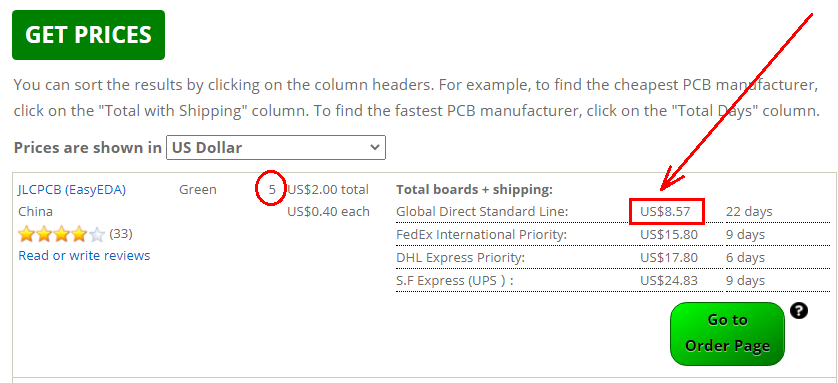The height and width of the screenshot is (383, 838).
Task: Click the GET PRICES button
Action: [88, 35]
